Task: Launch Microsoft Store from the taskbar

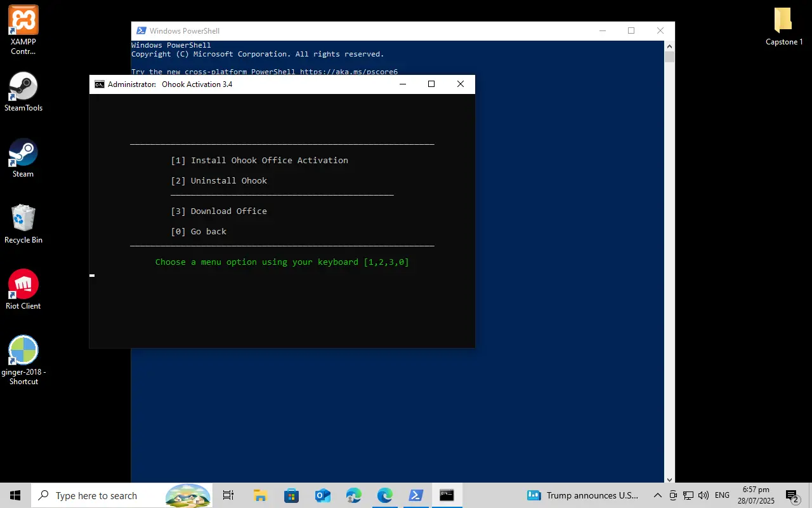Action: point(291,495)
